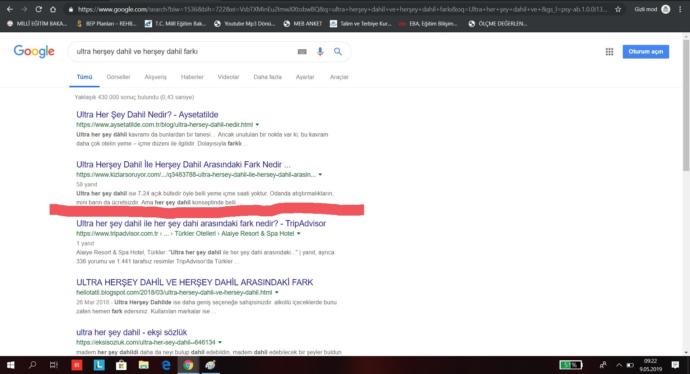Open the blue L app on the taskbar
The width and height of the screenshot is (690, 374).
pyautogui.click(x=99, y=365)
